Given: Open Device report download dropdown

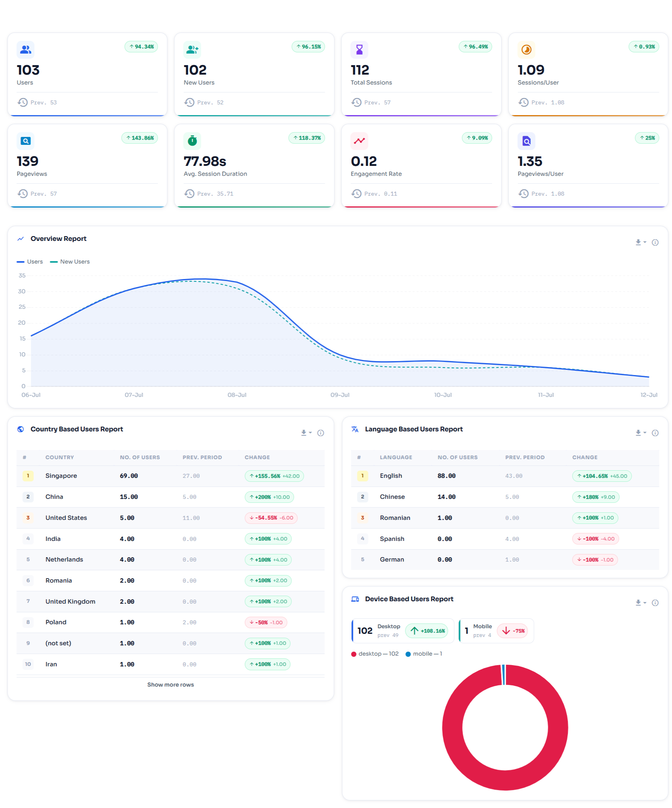Looking at the screenshot, I should 641,603.
